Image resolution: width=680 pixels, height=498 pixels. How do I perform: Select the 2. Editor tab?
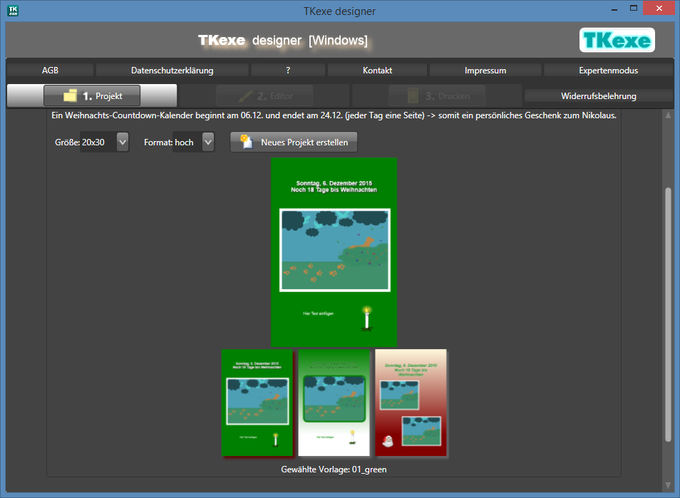click(265, 96)
